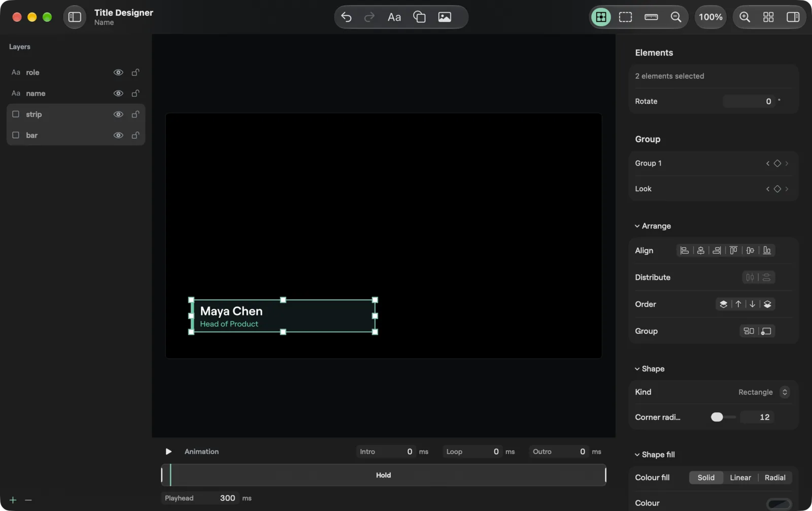Open the grid view icon in toolbar
The height and width of the screenshot is (511, 812).
point(768,17)
